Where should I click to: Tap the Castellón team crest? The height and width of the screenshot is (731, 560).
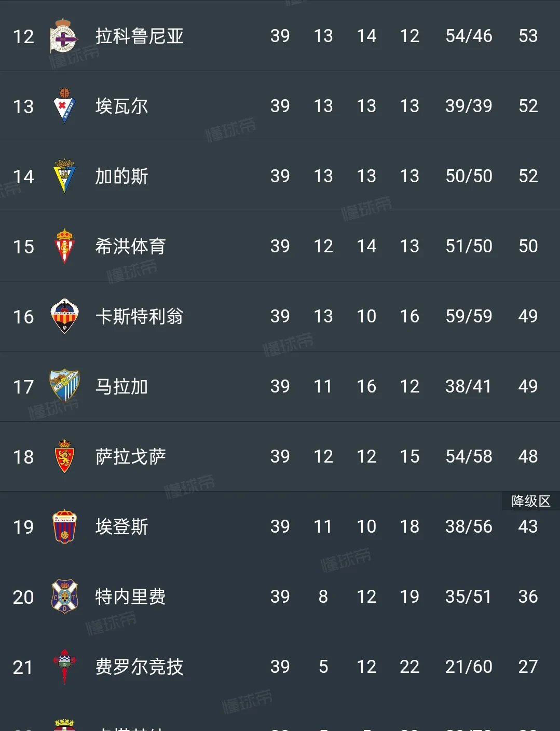tap(64, 316)
